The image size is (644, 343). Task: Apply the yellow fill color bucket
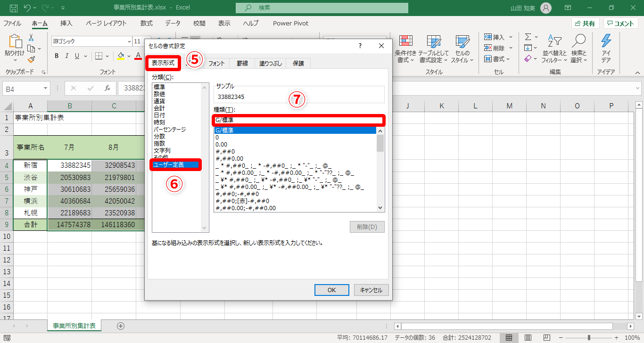click(x=121, y=56)
